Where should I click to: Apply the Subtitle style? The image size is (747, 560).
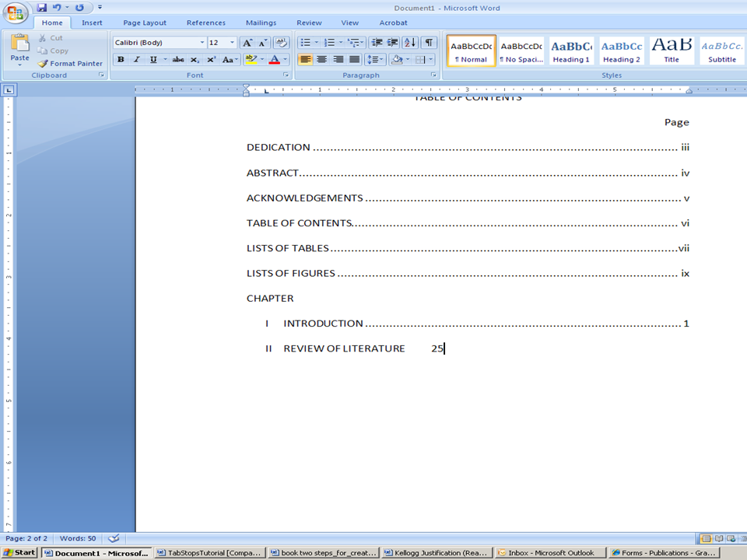pyautogui.click(x=722, y=51)
